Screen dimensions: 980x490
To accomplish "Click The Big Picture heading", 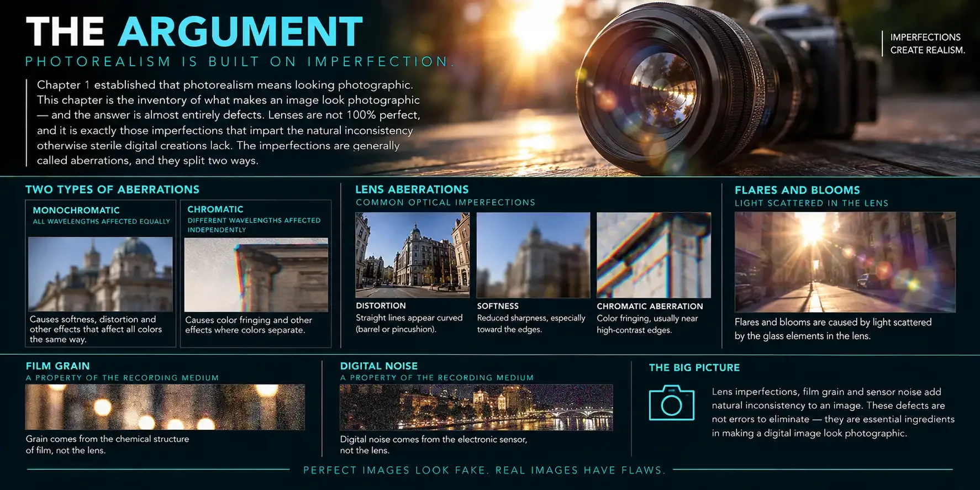I will pos(694,367).
